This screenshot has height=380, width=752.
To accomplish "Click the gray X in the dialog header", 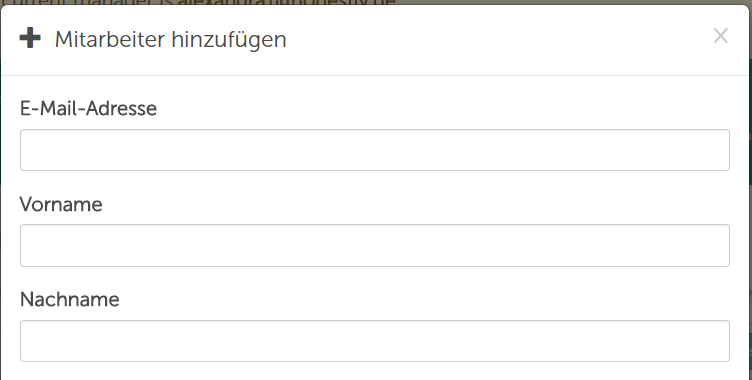I will click(x=720, y=36).
